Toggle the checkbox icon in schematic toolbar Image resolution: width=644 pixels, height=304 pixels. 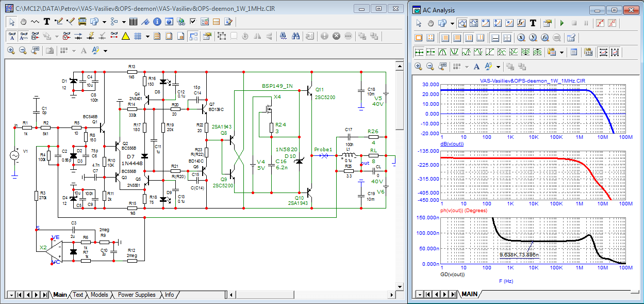(x=193, y=22)
